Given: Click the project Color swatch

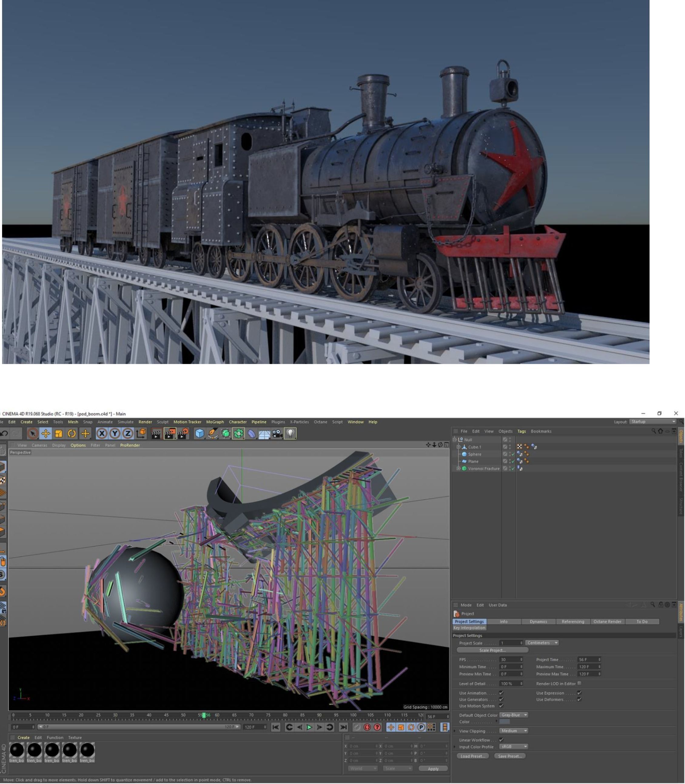Looking at the screenshot, I should click(505, 722).
